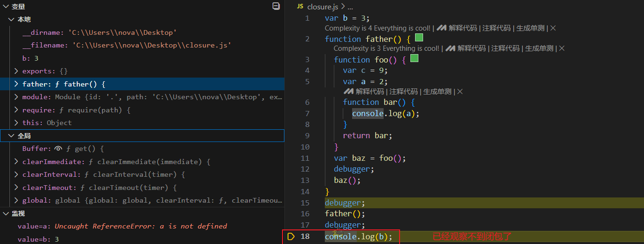Click line number 1 in gutter
Viewport: 644px width, 244px height.
coord(307,18)
